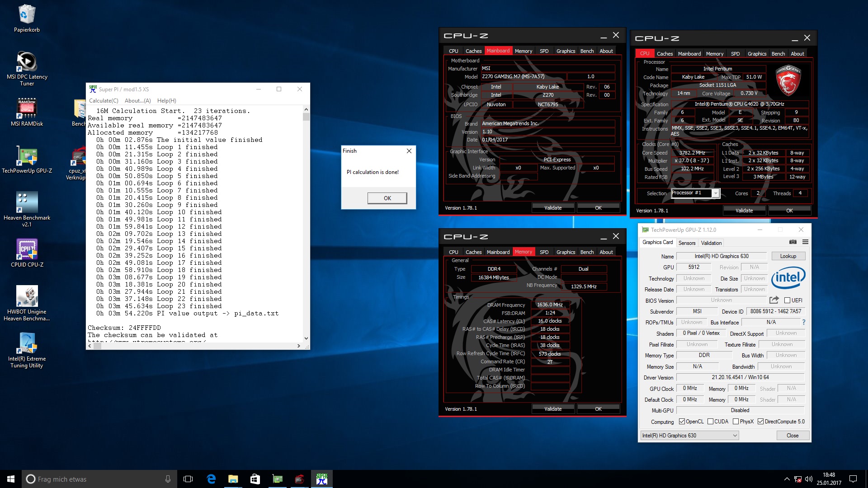Open MSI RAMDisk desktop icon
The height and width of the screenshot is (488, 868).
tap(27, 112)
